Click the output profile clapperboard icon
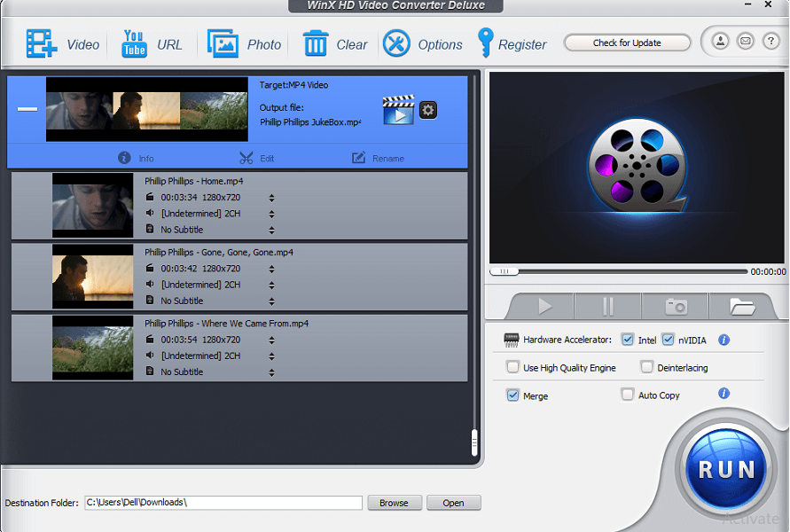Viewport: 790px width, 532px height. point(398,109)
